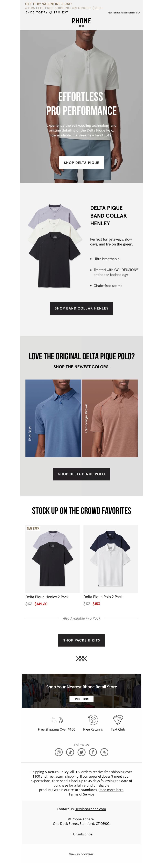Screen dimensions: 163x868
Task: Open the Facebook social icon
Action: [93, 752]
